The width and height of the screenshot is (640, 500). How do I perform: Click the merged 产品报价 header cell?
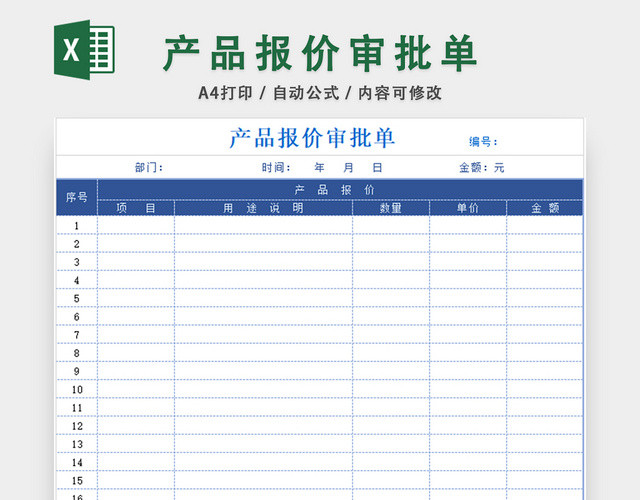point(340,190)
